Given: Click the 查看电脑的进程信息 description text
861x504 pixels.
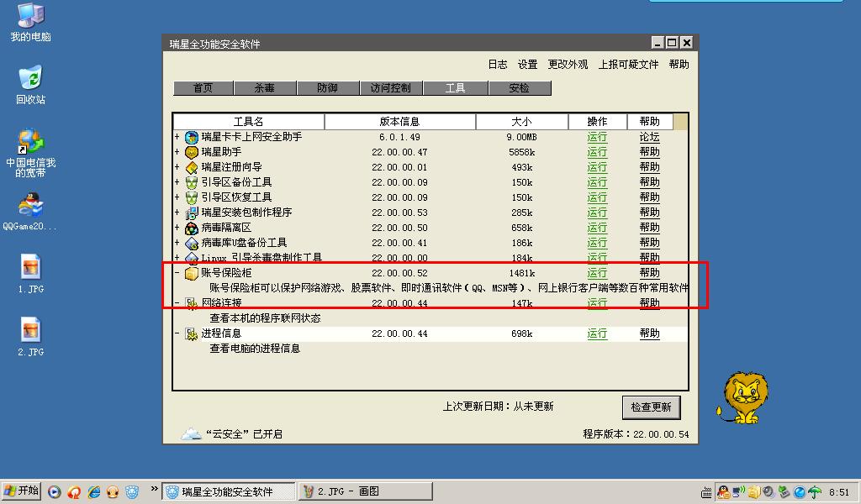Looking at the screenshot, I should (255, 349).
